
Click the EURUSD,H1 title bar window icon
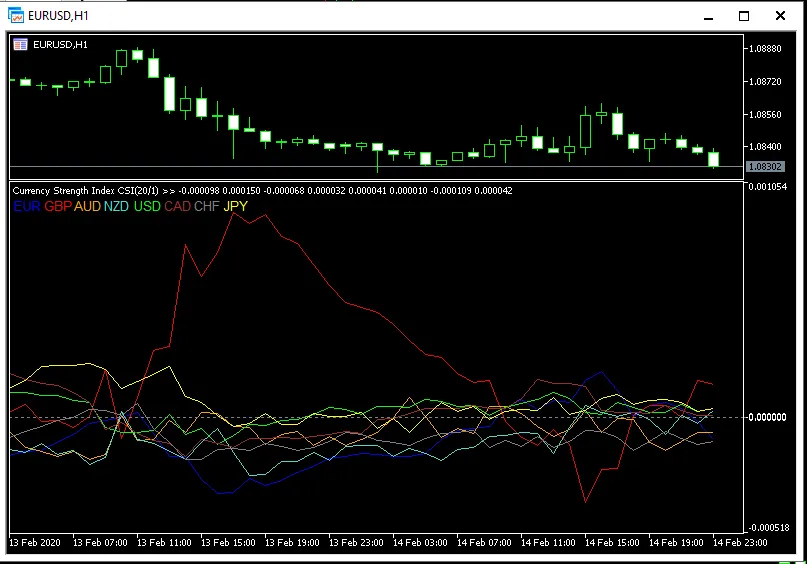pyautogui.click(x=16, y=16)
